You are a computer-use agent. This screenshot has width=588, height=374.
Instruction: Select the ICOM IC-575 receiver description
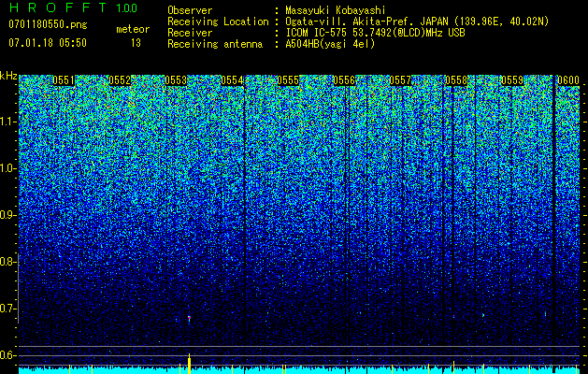coord(375,33)
